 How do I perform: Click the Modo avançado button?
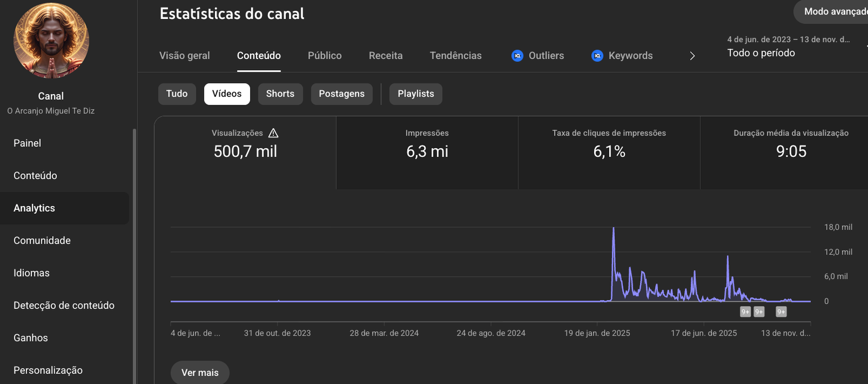[x=834, y=11]
